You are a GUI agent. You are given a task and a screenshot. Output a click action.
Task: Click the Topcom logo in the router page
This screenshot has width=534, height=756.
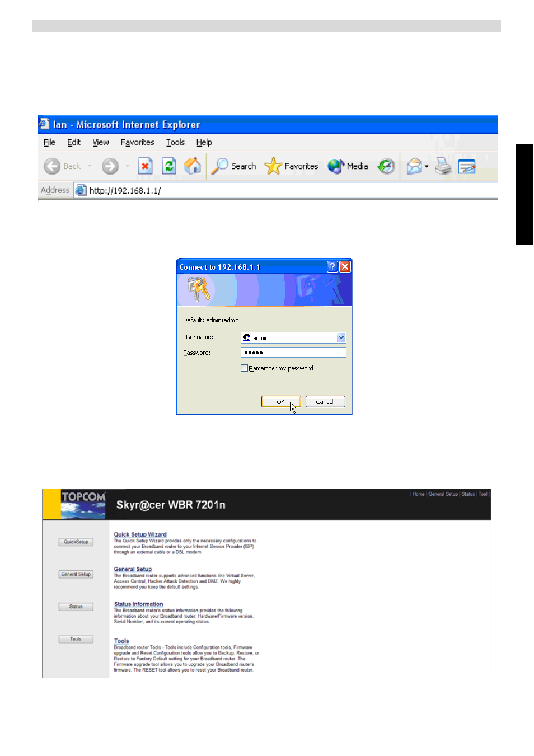83,504
